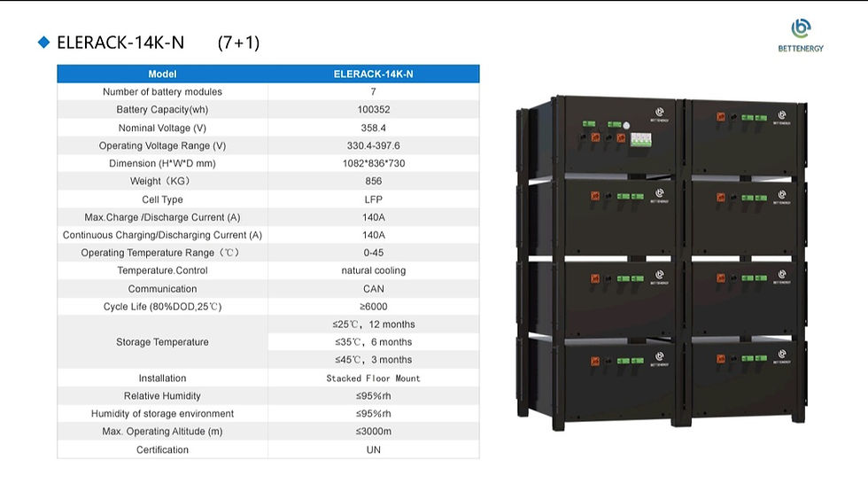
Task: Click the UN certification value
Action: pos(374,449)
